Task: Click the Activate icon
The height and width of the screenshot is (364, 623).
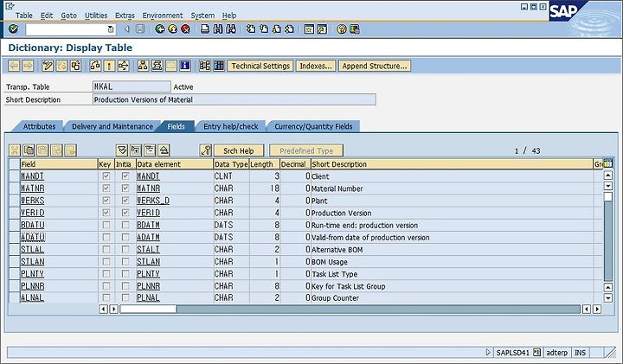Action: [109, 66]
